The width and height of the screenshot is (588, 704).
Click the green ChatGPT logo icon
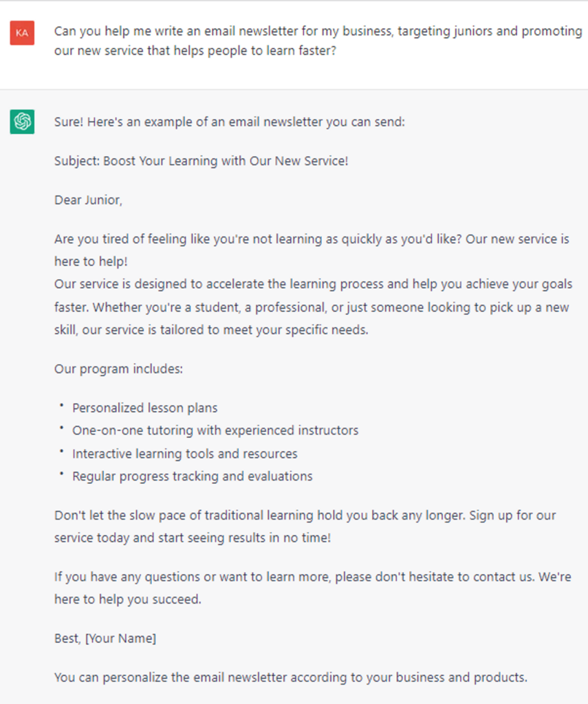(22, 122)
